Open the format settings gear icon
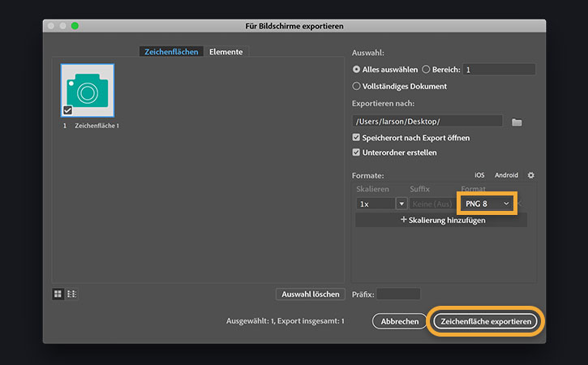The image size is (588, 365). pos(531,175)
